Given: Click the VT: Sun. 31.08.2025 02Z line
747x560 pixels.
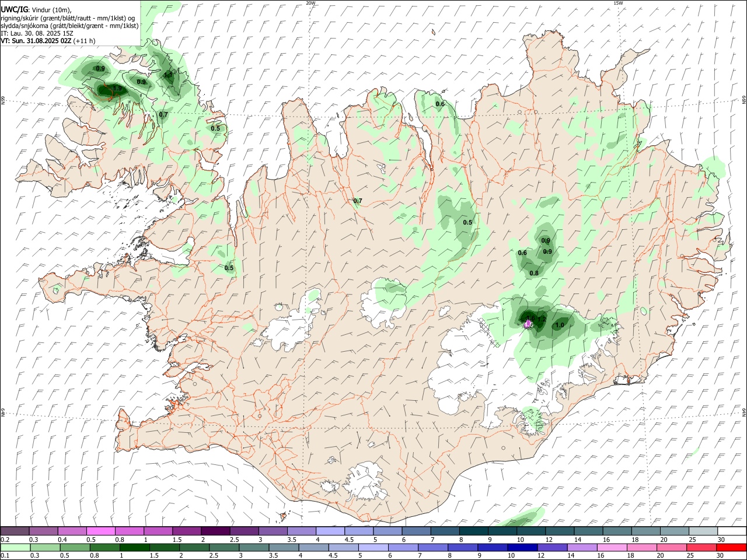Looking at the screenshot, I should (36, 41).
